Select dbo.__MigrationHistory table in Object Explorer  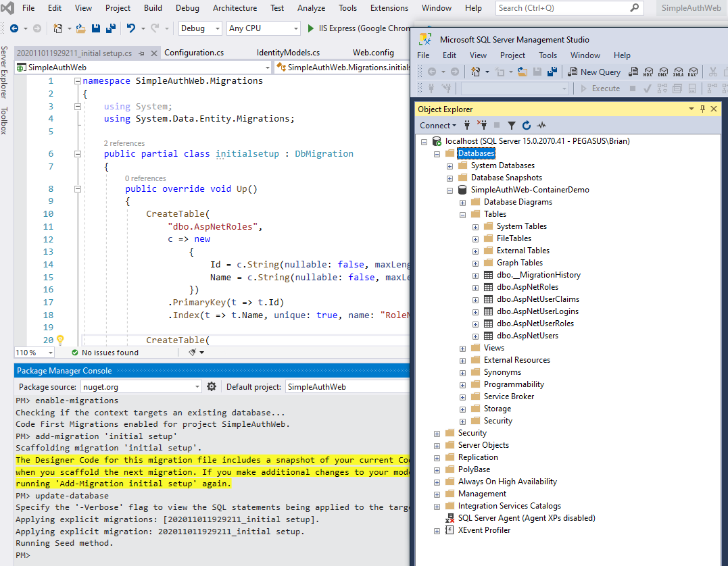[539, 275]
